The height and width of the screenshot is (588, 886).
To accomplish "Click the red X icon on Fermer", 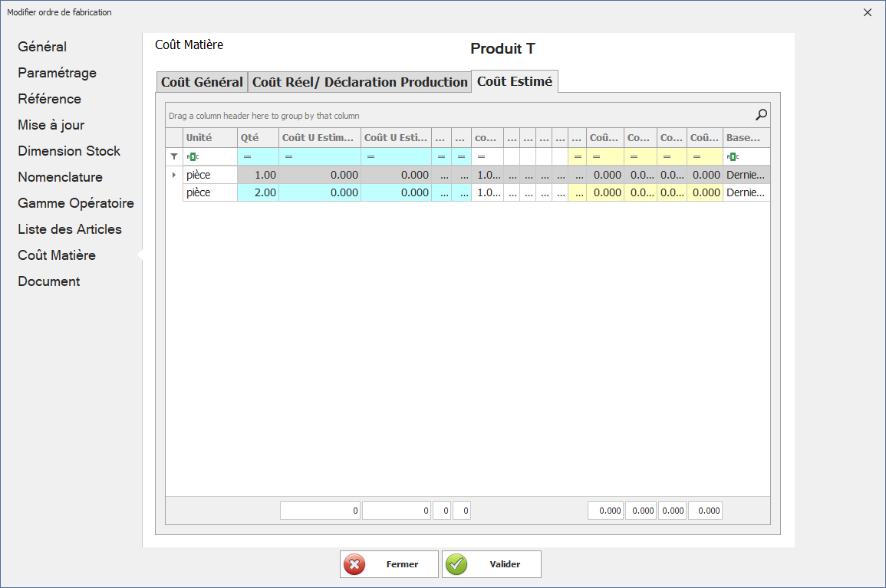I will click(354, 564).
